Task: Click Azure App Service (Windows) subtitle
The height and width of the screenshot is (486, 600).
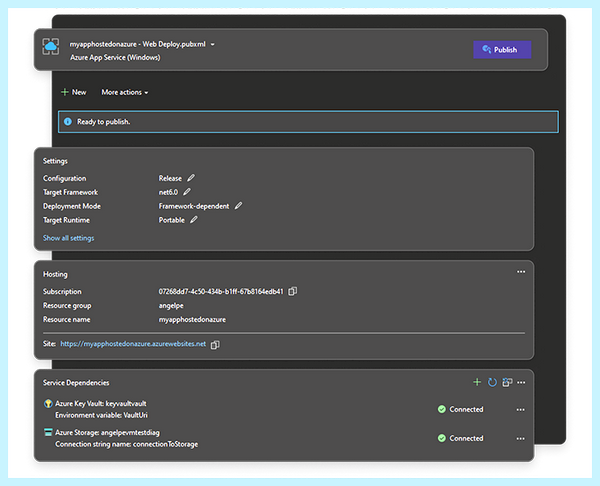Action: pyautogui.click(x=115, y=57)
